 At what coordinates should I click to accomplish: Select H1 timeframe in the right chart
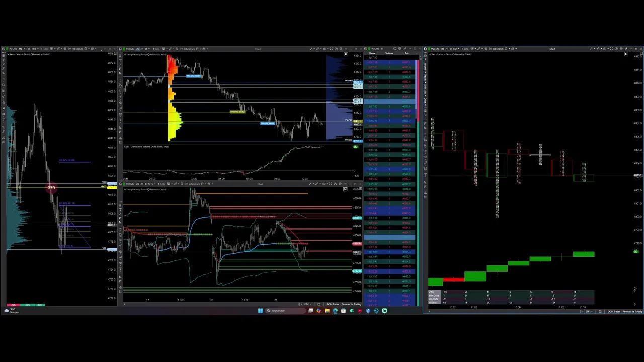[x=447, y=49]
